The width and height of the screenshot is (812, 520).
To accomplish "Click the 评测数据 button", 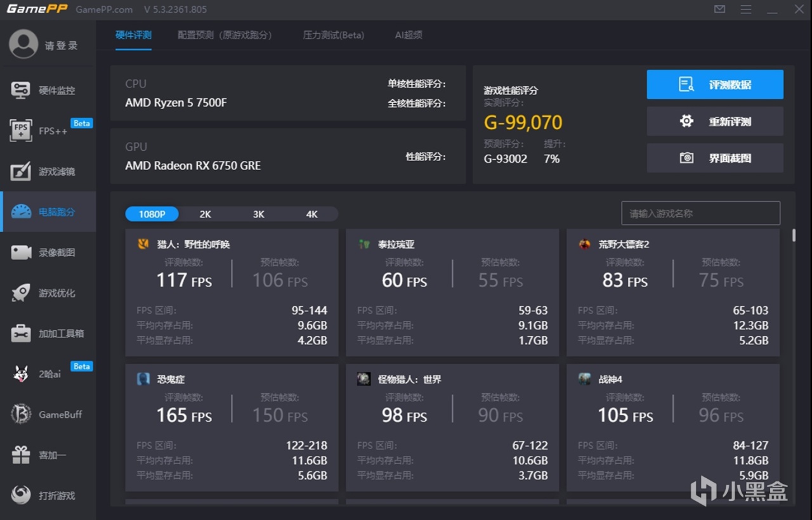I will coord(715,84).
